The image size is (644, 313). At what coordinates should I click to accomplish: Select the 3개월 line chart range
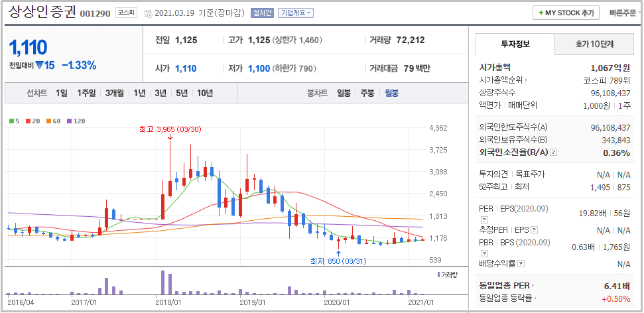(114, 94)
